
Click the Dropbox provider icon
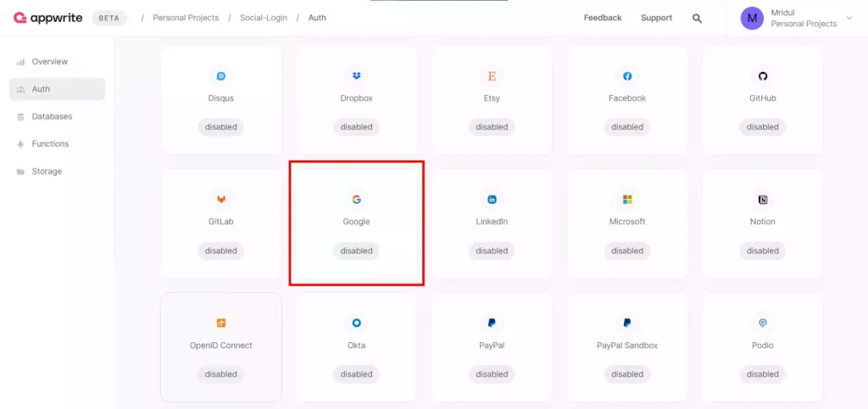pos(357,76)
